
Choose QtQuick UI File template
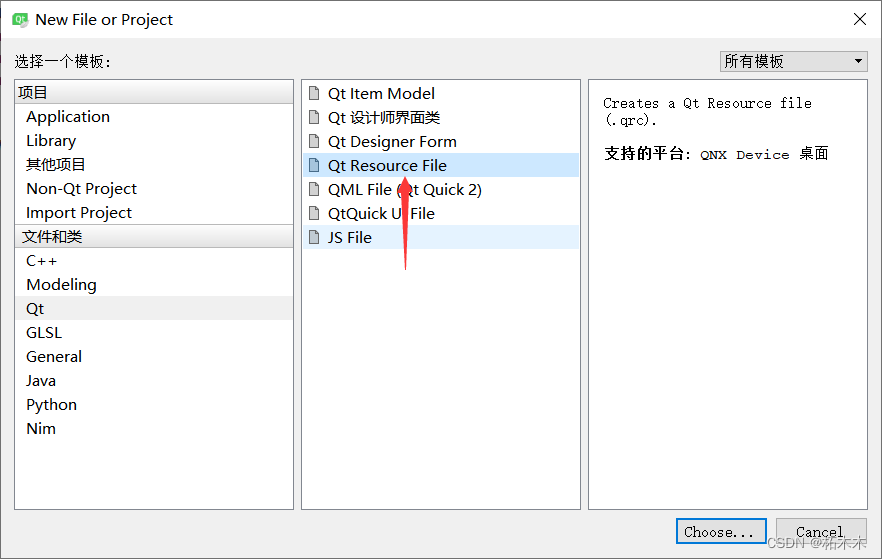click(441, 213)
